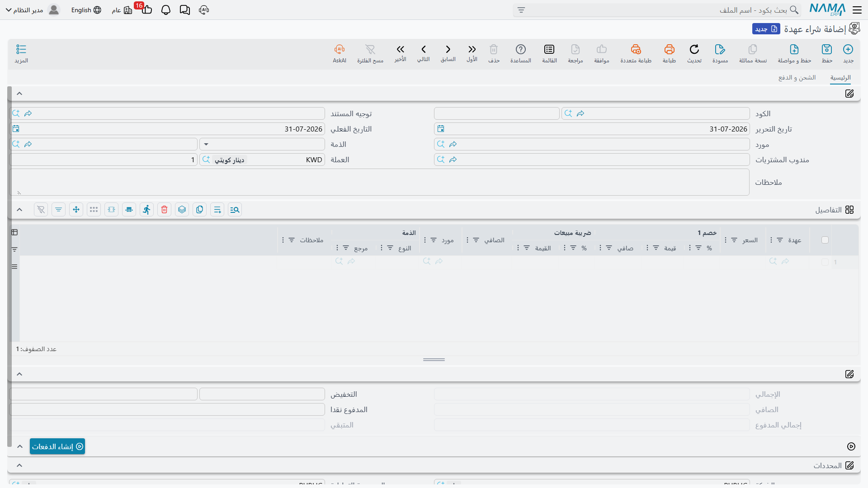Click the vertical scrollbar on left edge

pos(9,267)
